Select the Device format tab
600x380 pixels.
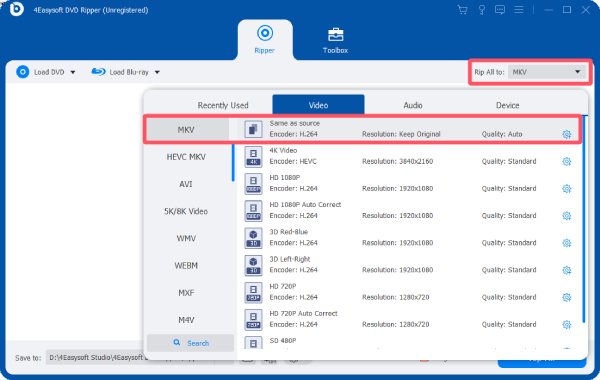point(507,105)
